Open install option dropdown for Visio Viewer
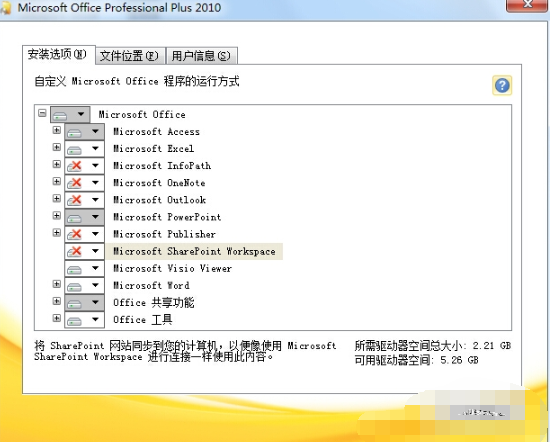Screen dimensions: 550x442 pos(95,268)
